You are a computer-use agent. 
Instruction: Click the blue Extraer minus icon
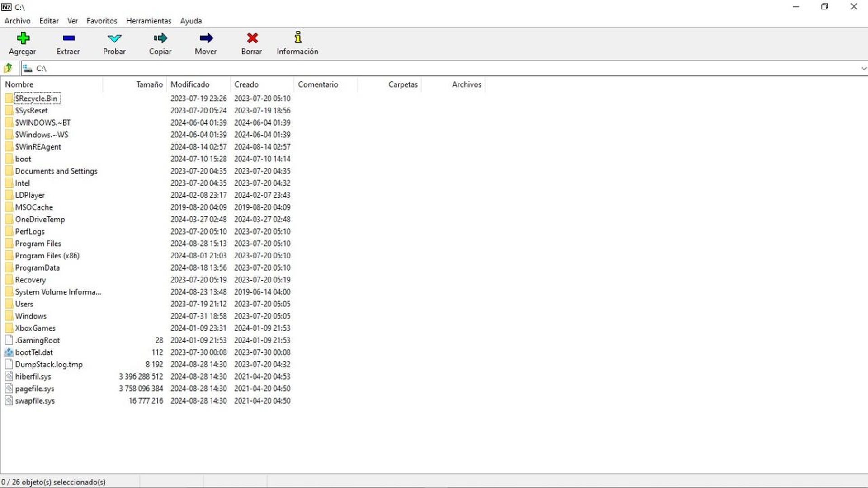68,38
